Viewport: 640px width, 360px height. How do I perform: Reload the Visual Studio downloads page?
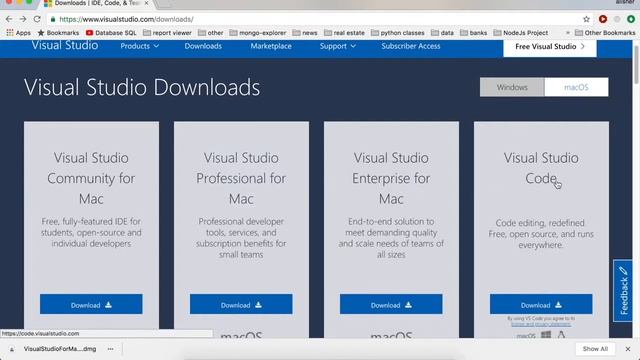click(37, 19)
